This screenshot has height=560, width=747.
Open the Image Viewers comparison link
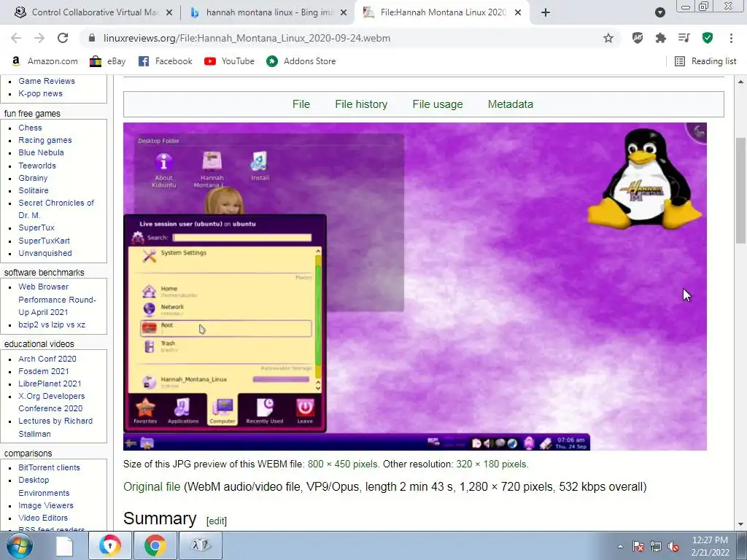tap(46, 505)
